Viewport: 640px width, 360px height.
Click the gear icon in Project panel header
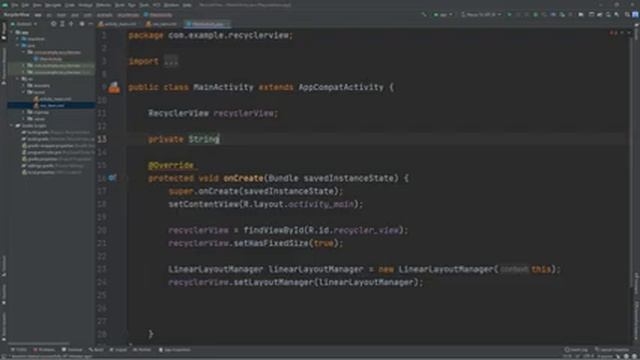point(82,24)
